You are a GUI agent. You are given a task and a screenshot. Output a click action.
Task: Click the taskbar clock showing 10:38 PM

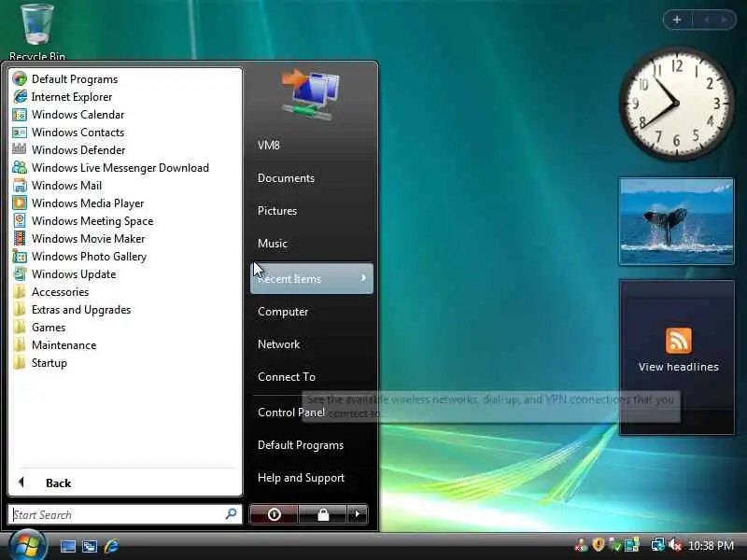click(711, 545)
